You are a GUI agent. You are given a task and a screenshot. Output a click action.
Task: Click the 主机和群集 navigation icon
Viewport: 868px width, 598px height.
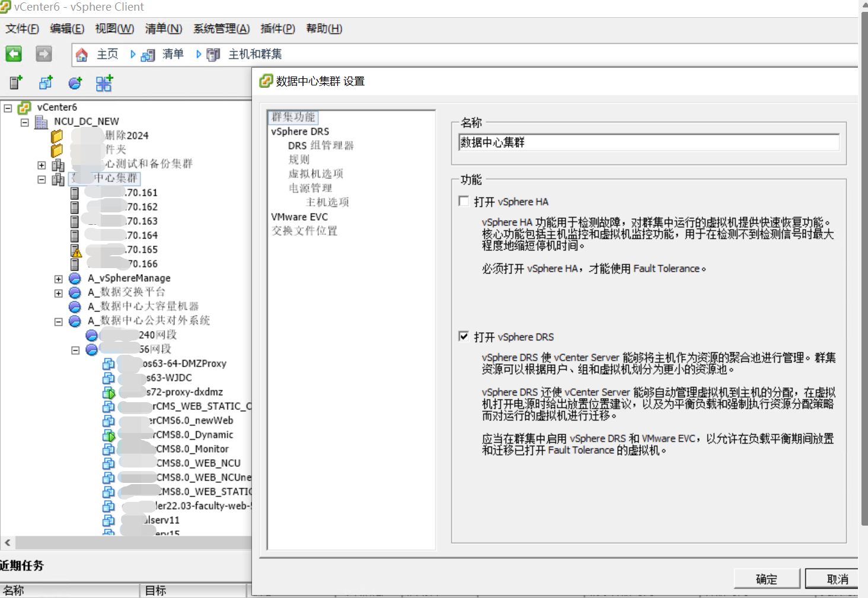click(x=212, y=54)
